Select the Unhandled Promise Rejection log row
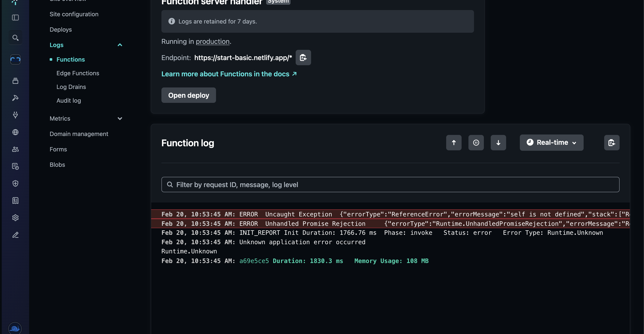Viewport: 644px width, 334px height. pos(391,223)
